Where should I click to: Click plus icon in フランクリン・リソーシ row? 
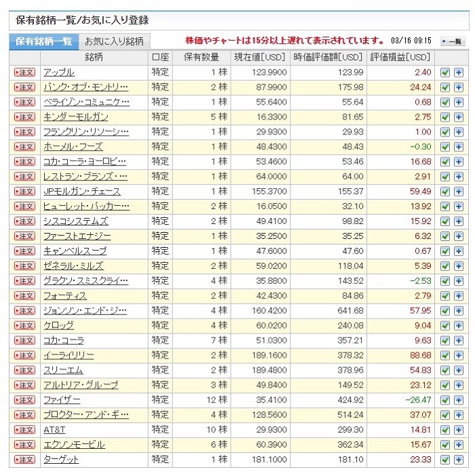click(x=459, y=132)
